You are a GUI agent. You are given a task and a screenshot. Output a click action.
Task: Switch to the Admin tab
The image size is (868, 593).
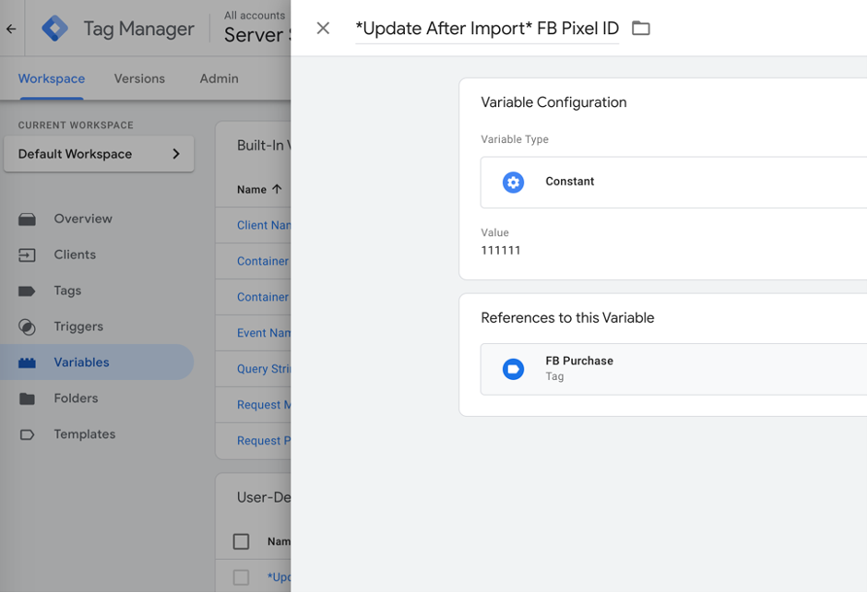tap(219, 78)
